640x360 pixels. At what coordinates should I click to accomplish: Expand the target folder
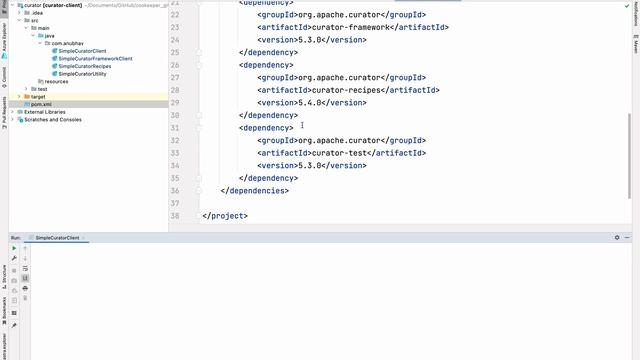[19, 97]
